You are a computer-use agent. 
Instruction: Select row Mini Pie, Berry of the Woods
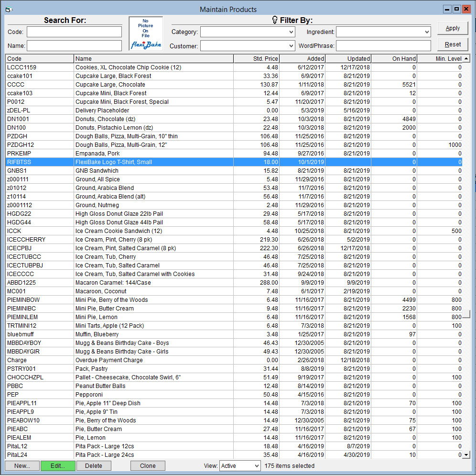234,299
